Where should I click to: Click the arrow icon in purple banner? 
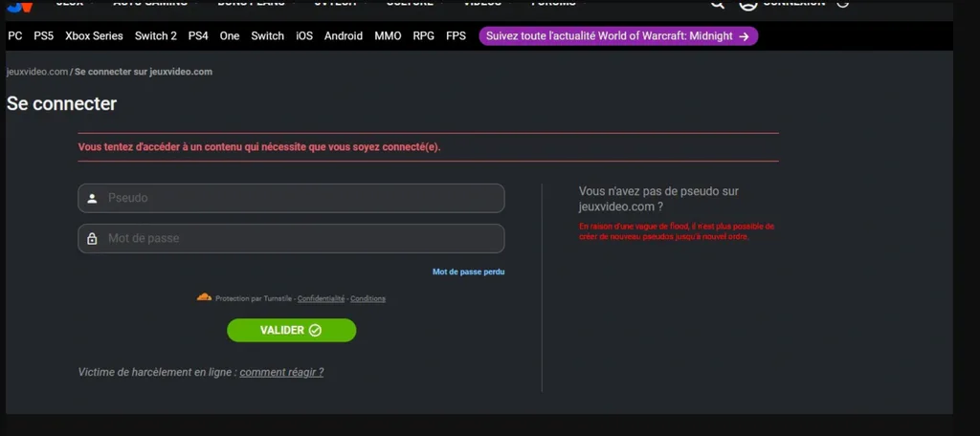(x=744, y=36)
